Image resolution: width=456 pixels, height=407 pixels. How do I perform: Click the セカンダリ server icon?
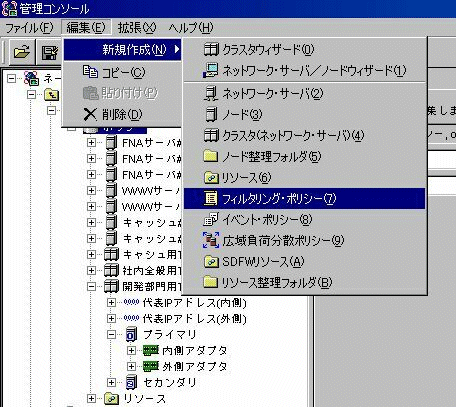(131, 382)
